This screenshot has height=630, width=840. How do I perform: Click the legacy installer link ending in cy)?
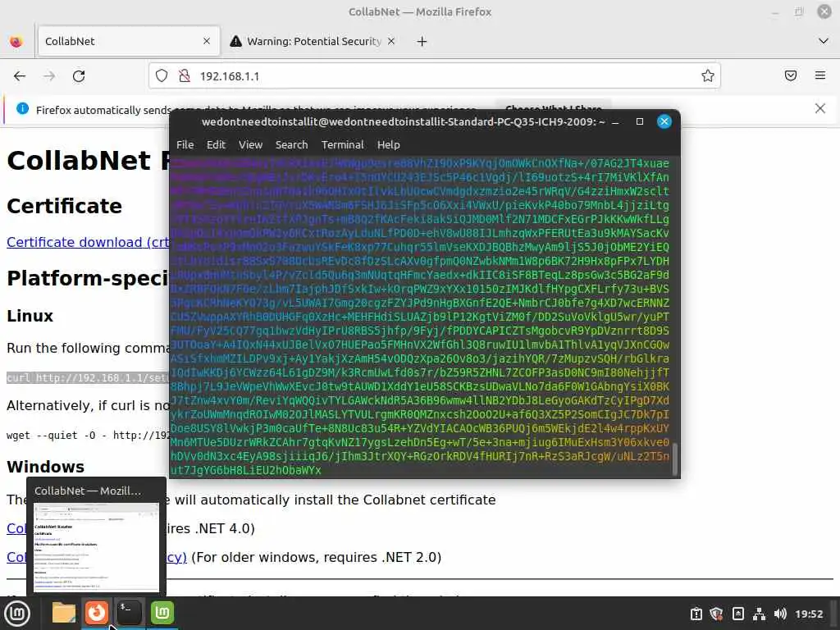click(176, 557)
